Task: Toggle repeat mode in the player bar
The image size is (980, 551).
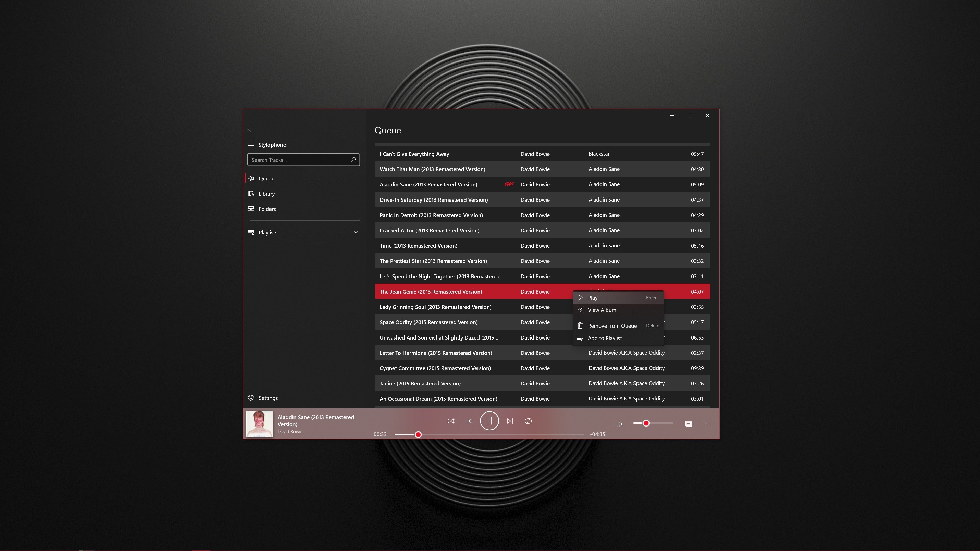Action: coord(529,421)
